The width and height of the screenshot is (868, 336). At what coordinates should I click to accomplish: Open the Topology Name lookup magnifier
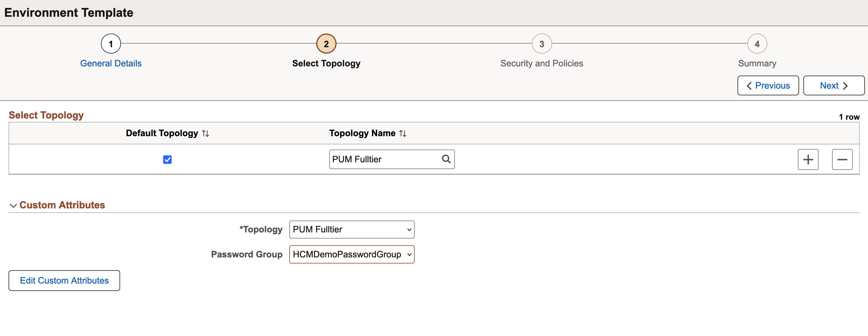click(446, 159)
